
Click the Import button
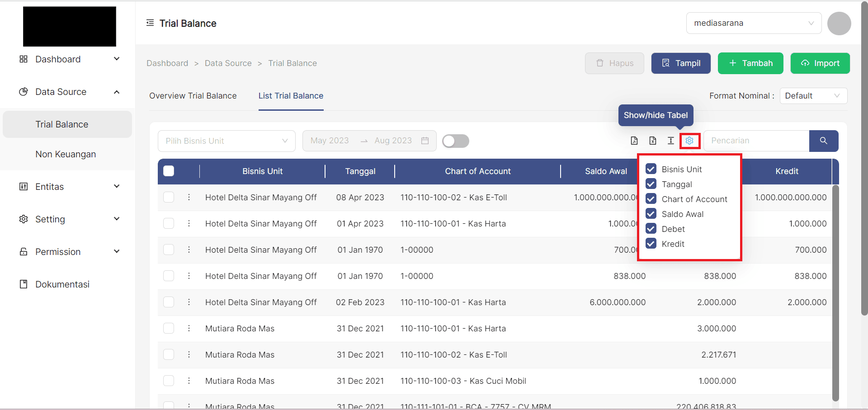pos(820,63)
